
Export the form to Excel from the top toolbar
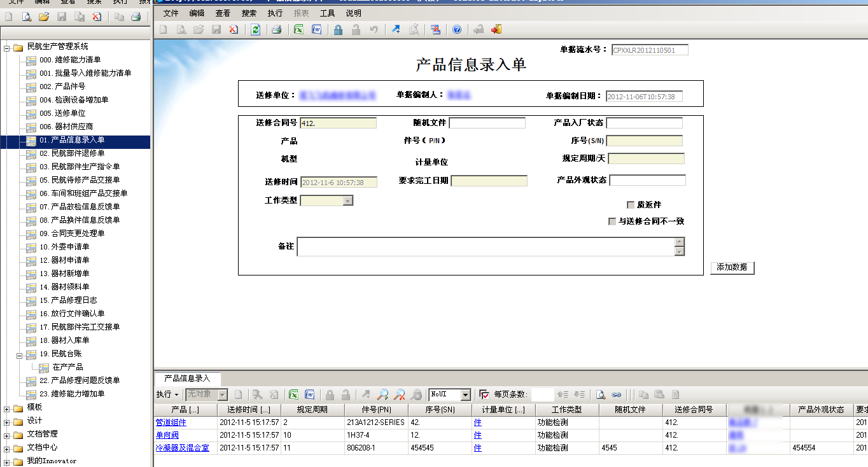pyautogui.click(x=298, y=29)
